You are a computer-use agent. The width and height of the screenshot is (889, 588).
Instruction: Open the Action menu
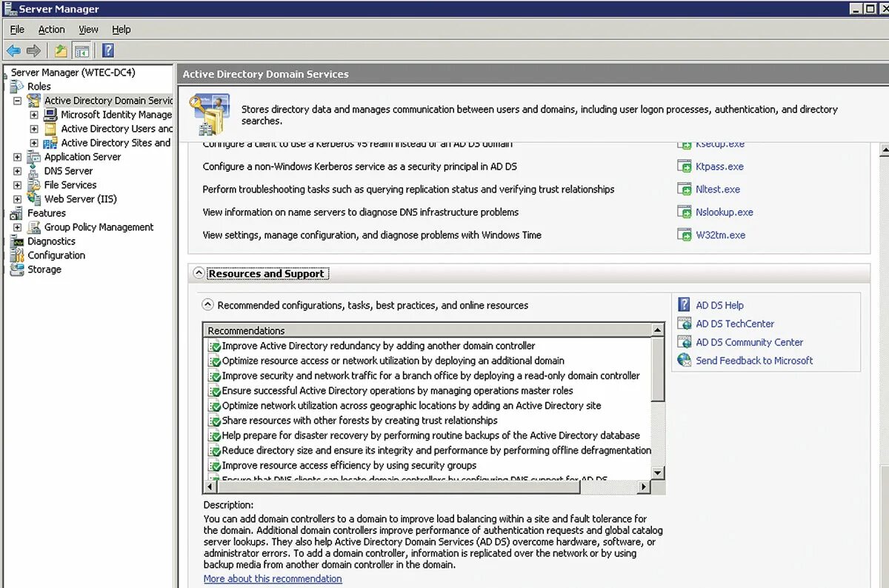52,30
